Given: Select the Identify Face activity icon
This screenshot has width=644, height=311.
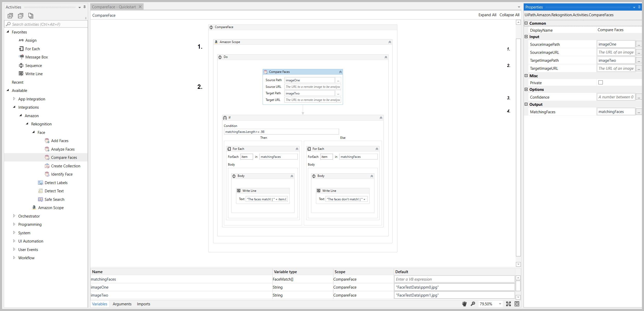Looking at the screenshot, I should pos(47,174).
